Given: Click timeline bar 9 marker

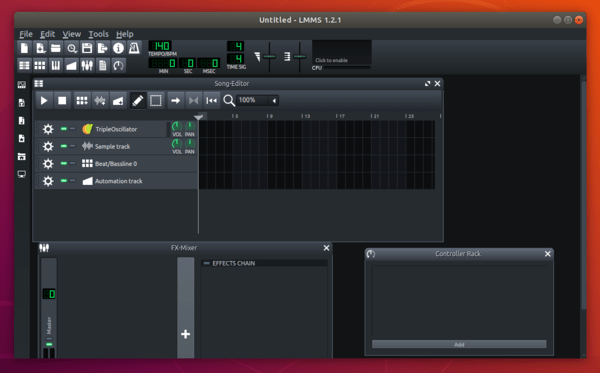Looking at the screenshot, I should point(270,116).
